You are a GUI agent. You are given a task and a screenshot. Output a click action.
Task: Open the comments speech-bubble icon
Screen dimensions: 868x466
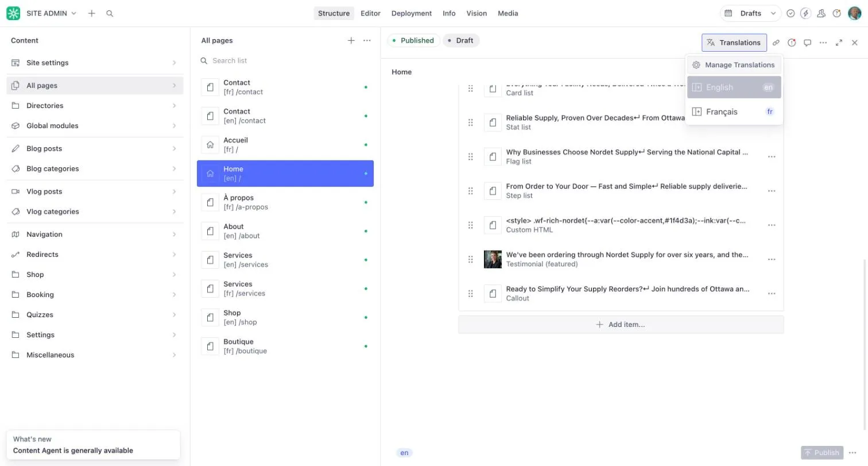click(807, 43)
